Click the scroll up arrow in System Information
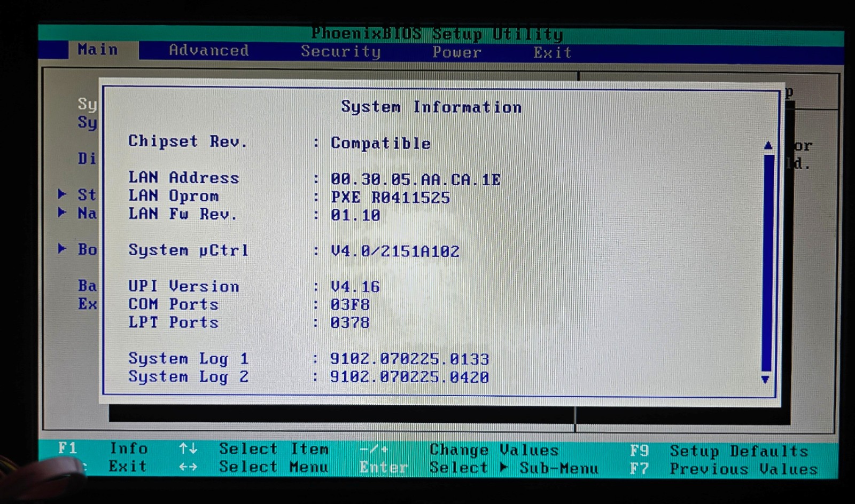The height and width of the screenshot is (504, 855). (x=768, y=145)
